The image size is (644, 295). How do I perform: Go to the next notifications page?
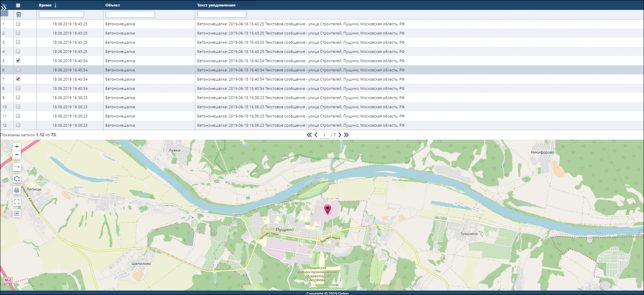(340, 135)
